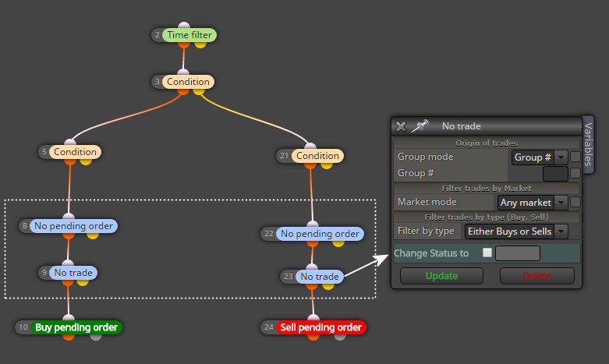This screenshot has height=364, width=609.
Task: Select No pending order block 22
Action: tap(320, 234)
